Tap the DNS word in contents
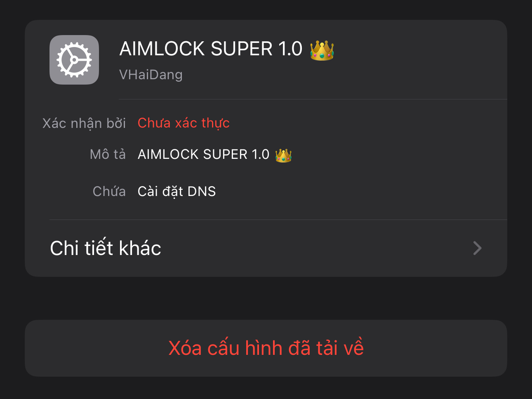Viewport: 532px width, 399px height. [202, 192]
